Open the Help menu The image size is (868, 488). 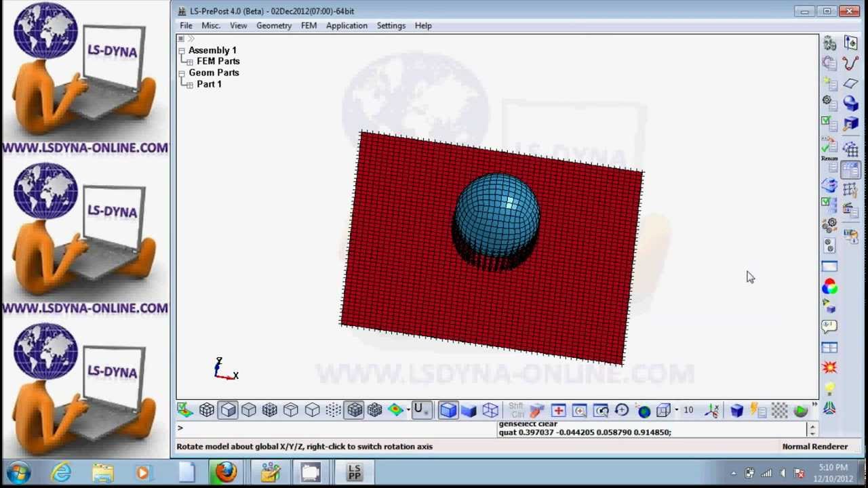(423, 26)
